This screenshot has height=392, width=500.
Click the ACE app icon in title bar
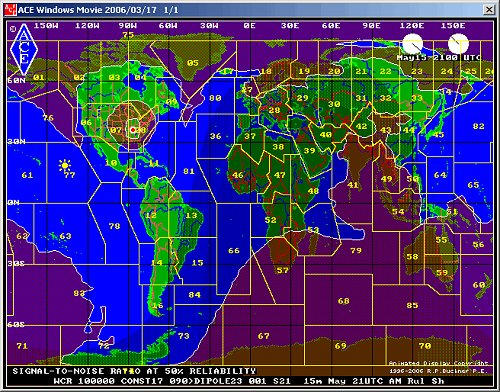click(x=10, y=10)
